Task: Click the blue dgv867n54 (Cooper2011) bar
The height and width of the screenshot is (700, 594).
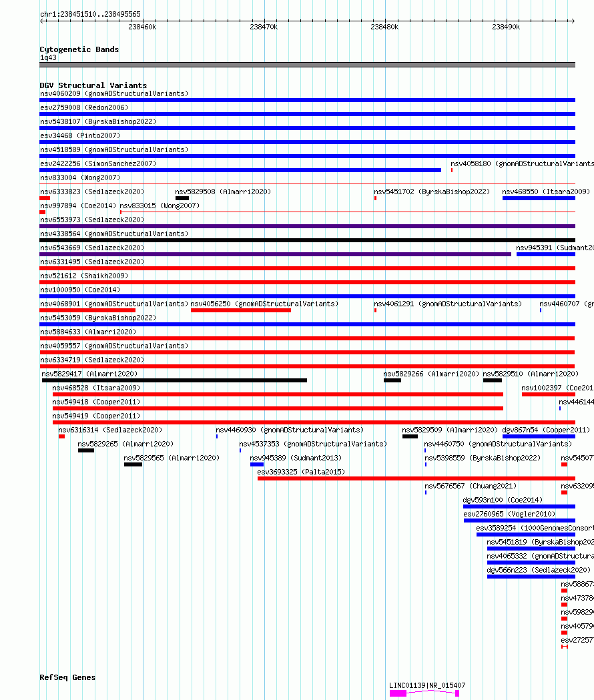Action: pos(539,436)
